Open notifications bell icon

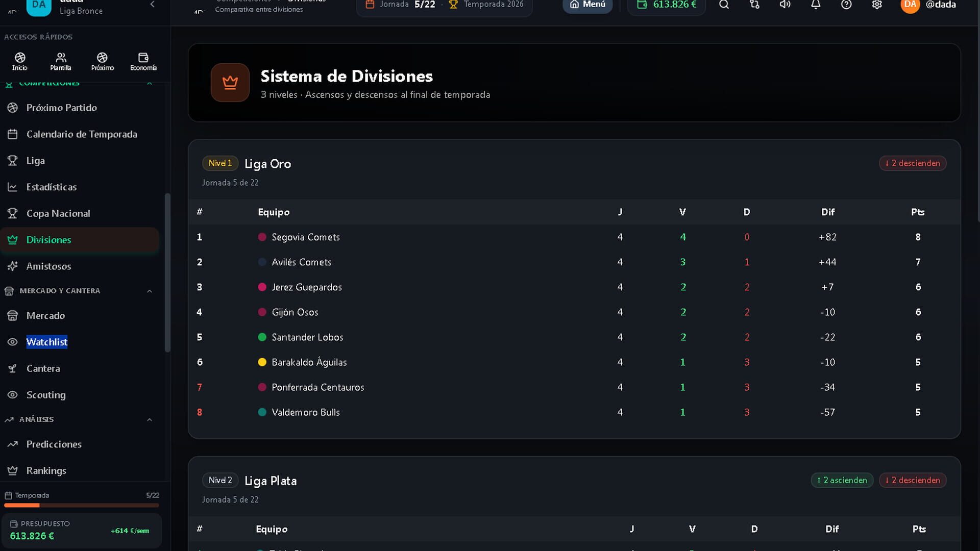816,5
